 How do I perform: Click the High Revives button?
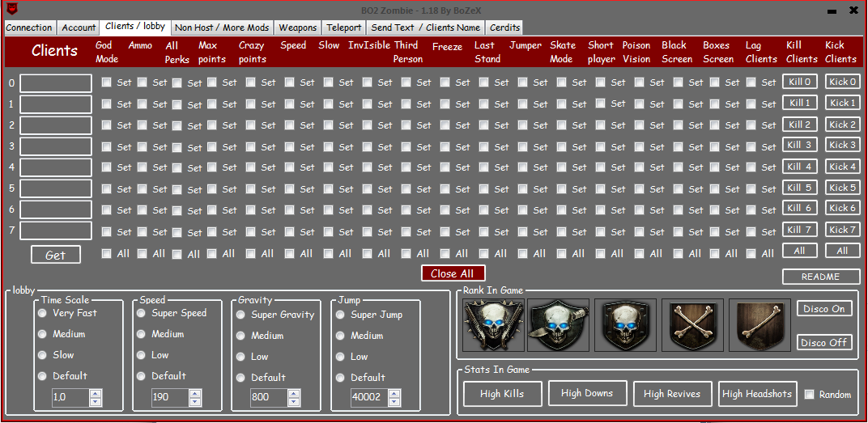click(x=672, y=394)
